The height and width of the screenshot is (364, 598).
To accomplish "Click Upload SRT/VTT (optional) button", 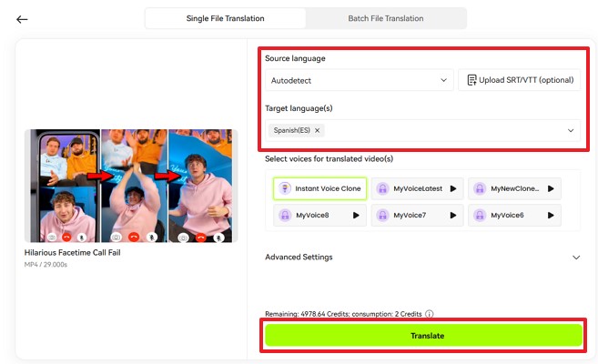I will coord(519,80).
